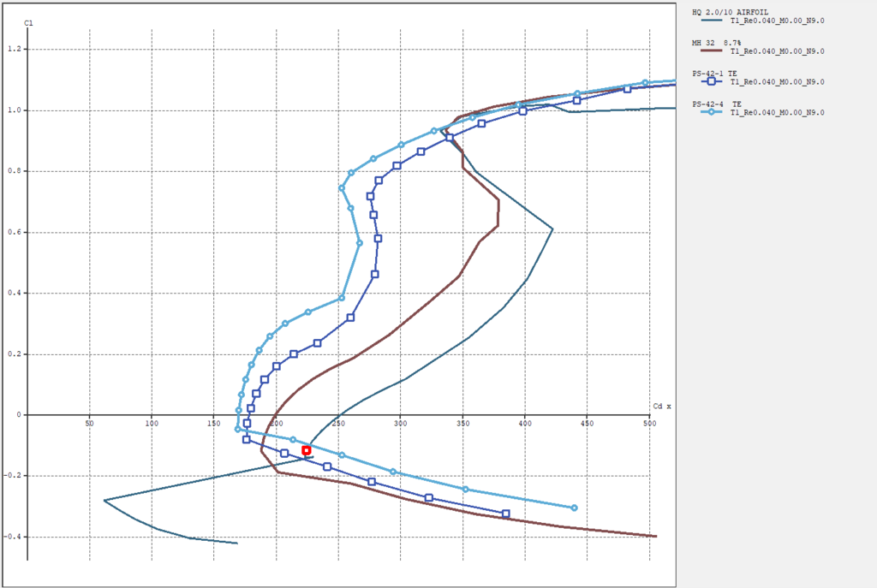
Task: Click the teal line sample under HQ 2.0/10 AIRFOIL
Action: point(710,21)
